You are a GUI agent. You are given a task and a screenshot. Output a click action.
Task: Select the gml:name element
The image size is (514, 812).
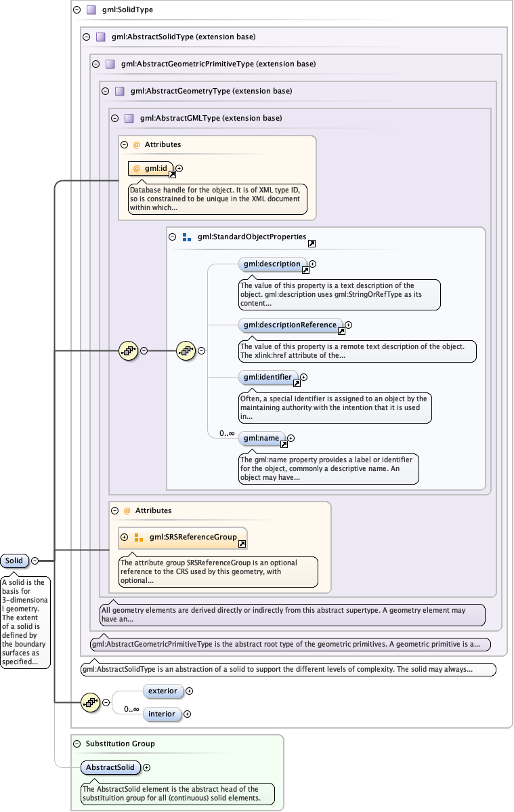coord(261,438)
